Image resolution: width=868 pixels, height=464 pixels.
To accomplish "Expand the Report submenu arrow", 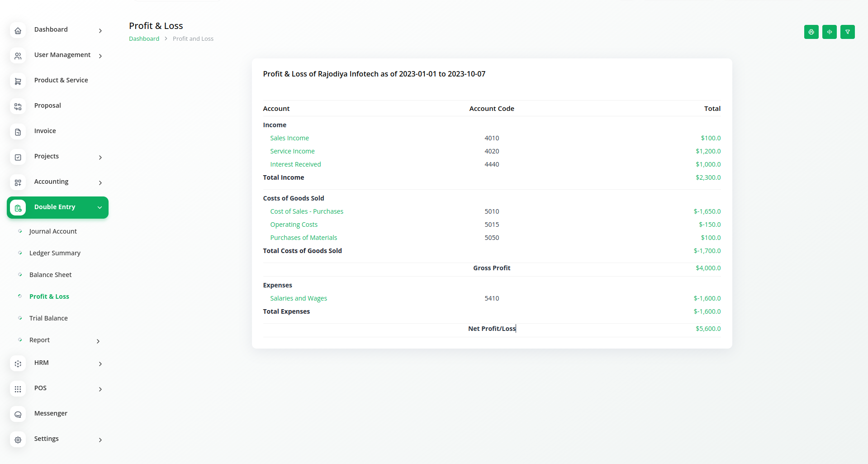I will coord(98,341).
